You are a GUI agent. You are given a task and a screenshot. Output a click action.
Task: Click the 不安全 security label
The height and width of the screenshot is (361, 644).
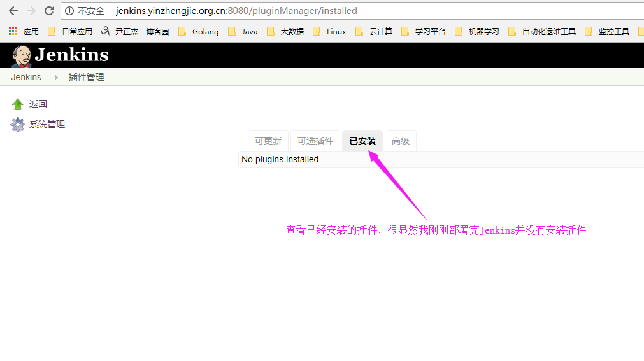90,11
